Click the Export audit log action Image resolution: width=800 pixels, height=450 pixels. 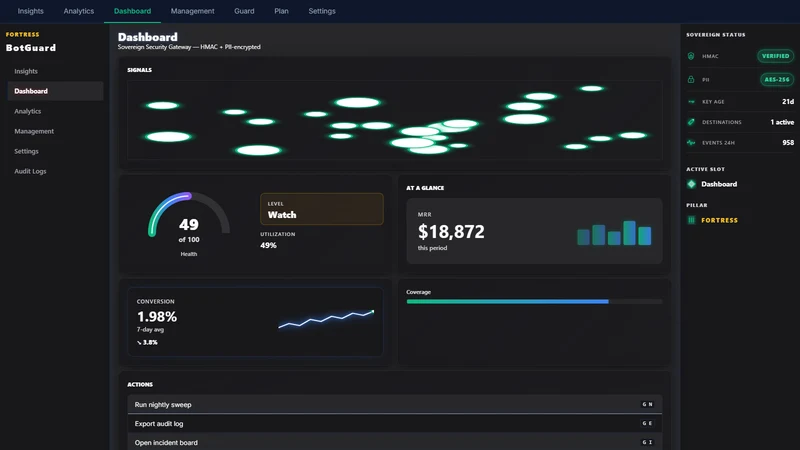pos(394,423)
